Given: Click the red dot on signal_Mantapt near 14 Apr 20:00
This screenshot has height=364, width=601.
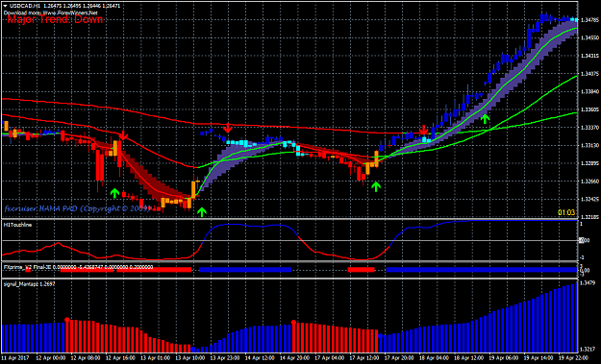Looking at the screenshot, I should (293, 323).
